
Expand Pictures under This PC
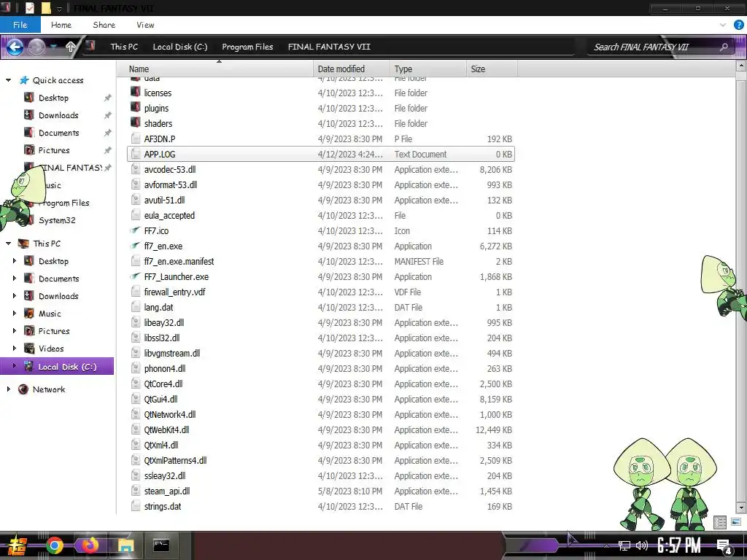(15, 330)
